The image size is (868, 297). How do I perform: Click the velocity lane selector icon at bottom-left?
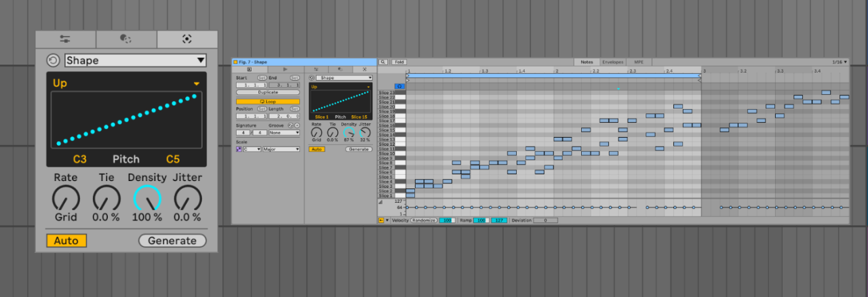coord(381,220)
